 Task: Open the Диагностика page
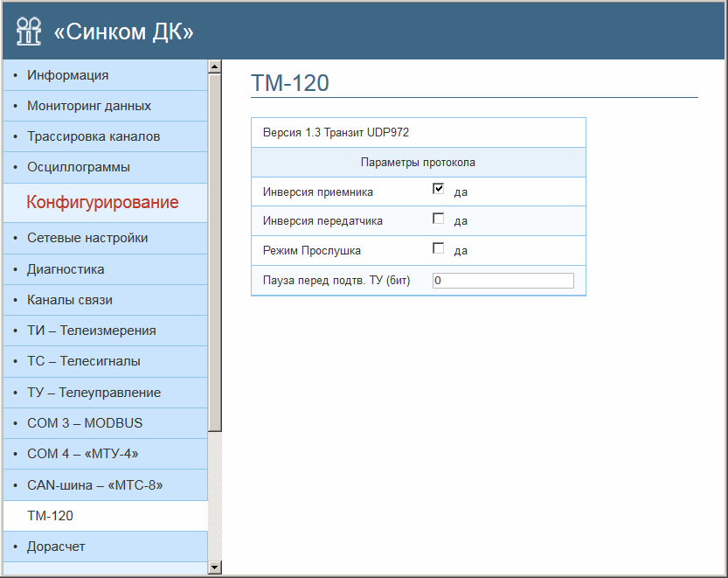point(66,269)
